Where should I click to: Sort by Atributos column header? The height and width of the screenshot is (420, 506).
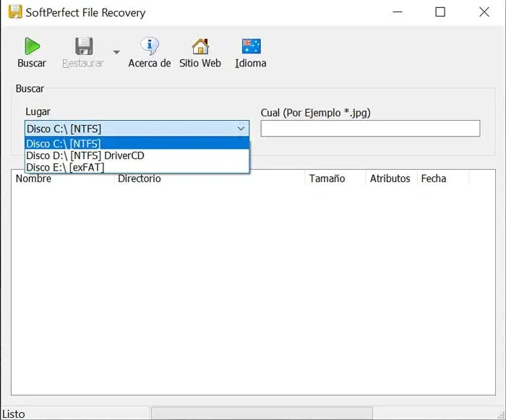pyautogui.click(x=392, y=179)
